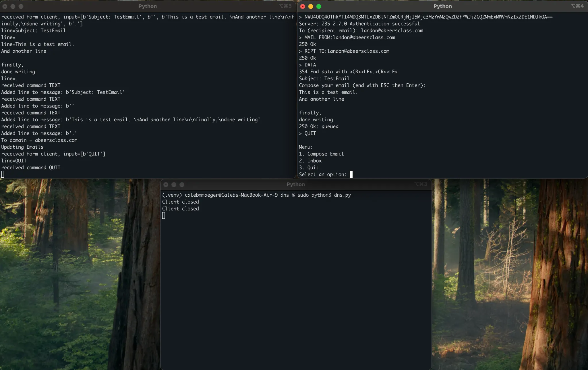Click 'line=QUIT' in server log
Image resolution: width=588 pixels, height=370 pixels.
(14, 161)
